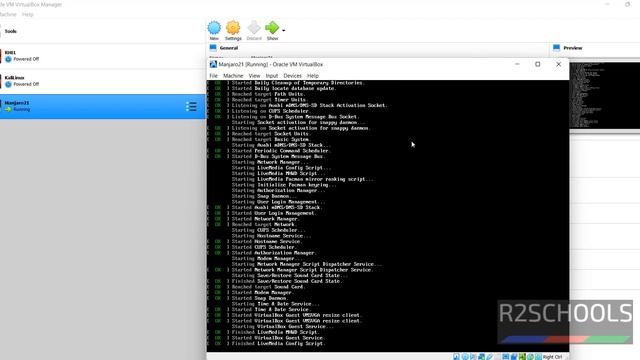Open the File menu in Manjaro21 window
This screenshot has height=360, width=640.
(x=213, y=76)
